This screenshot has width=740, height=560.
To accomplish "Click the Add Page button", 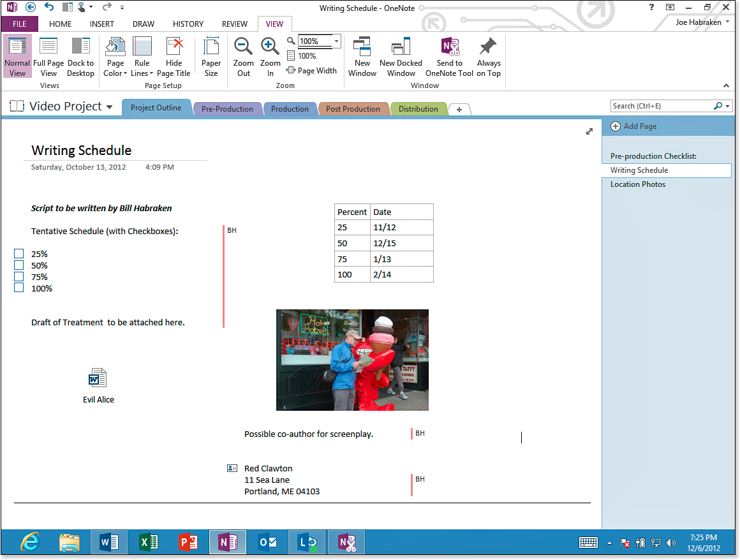I will 633,126.
